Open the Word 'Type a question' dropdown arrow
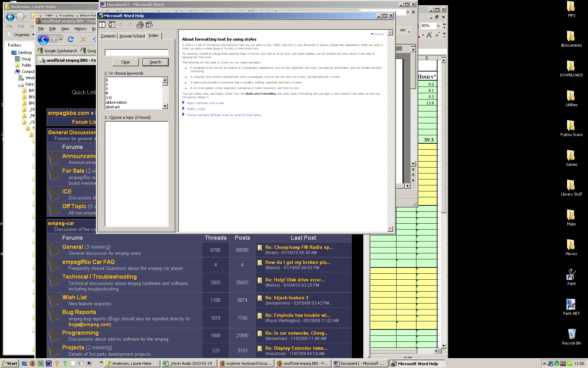This screenshot has height=368, width=588. point(408,12)
